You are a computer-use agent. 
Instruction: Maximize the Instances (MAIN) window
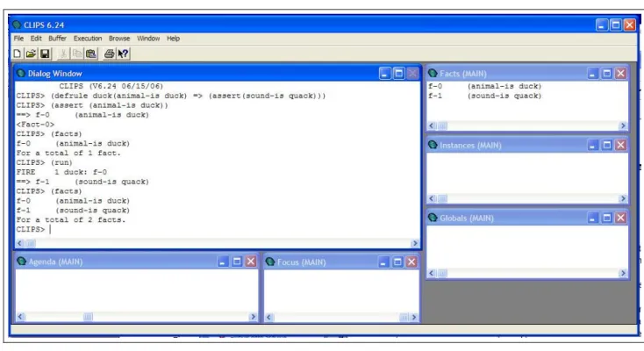click(606, 145)
